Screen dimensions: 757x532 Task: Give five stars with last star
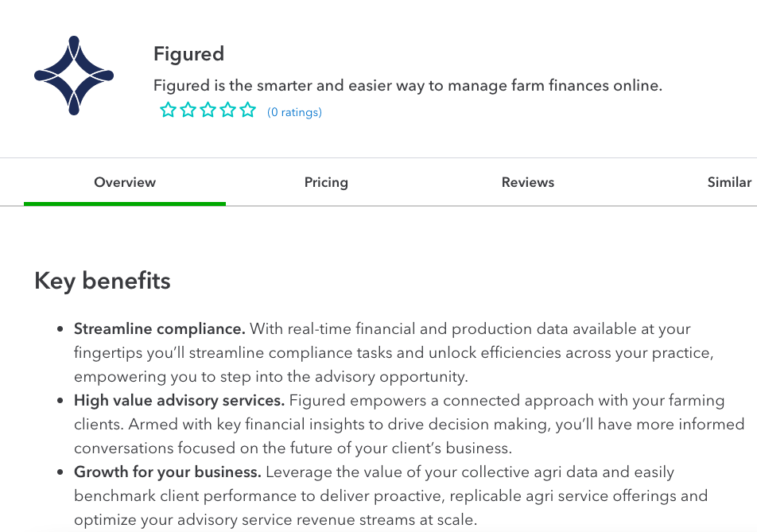248,111
